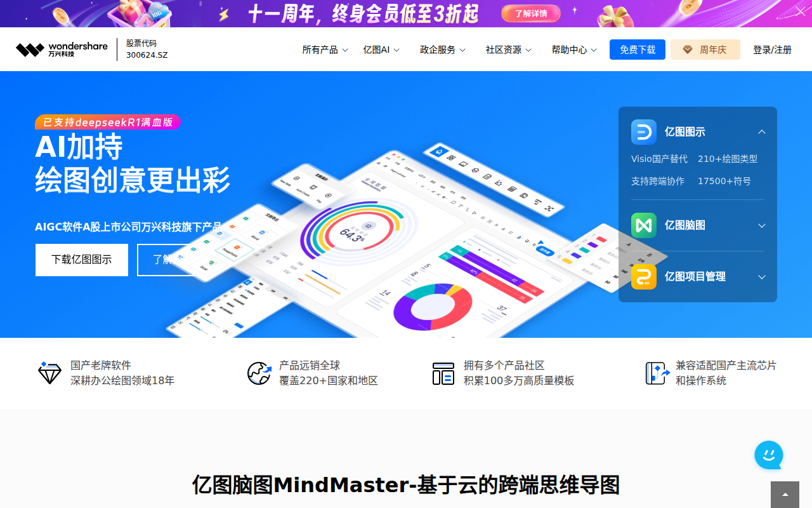Click the 深耕办公绘图领域18年 text
Screen dimensions: 812x508
(122, 380)
